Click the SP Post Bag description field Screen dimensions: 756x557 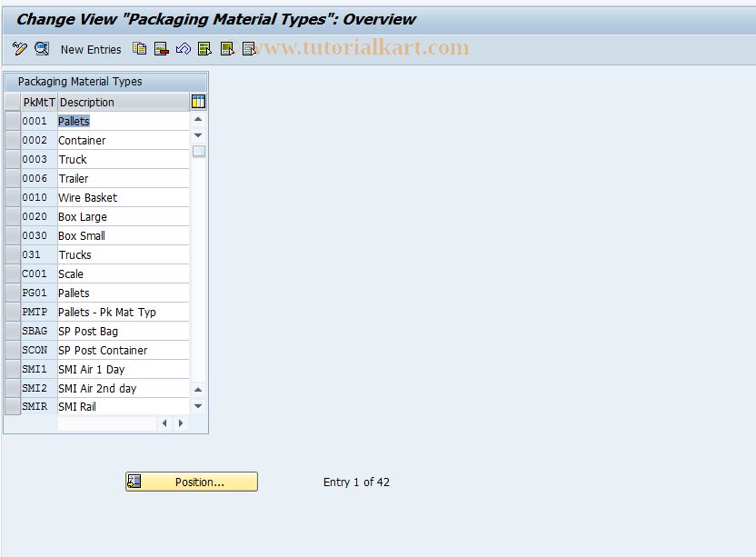click(x=124, y=332)
